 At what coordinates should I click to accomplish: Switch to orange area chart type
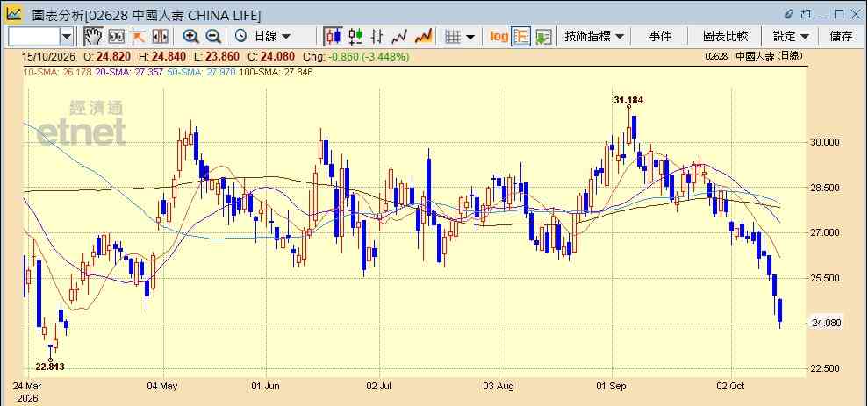pos(423,37)
